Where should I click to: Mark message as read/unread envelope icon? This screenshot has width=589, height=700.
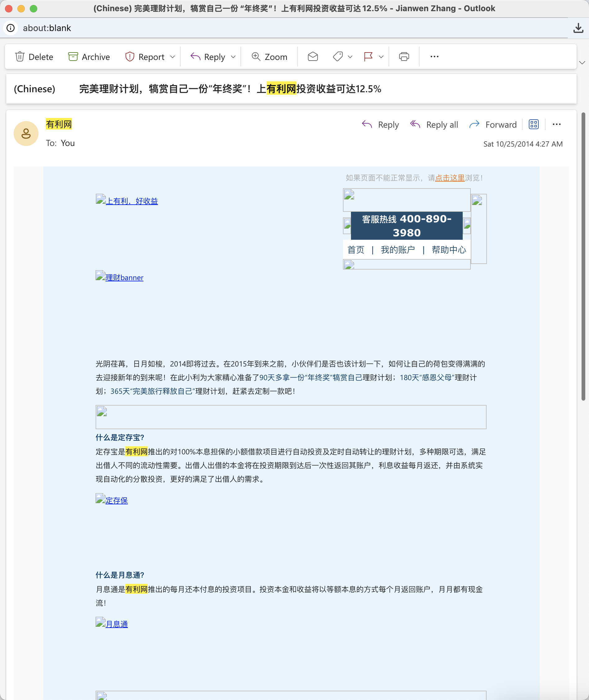tap(312, 57)
